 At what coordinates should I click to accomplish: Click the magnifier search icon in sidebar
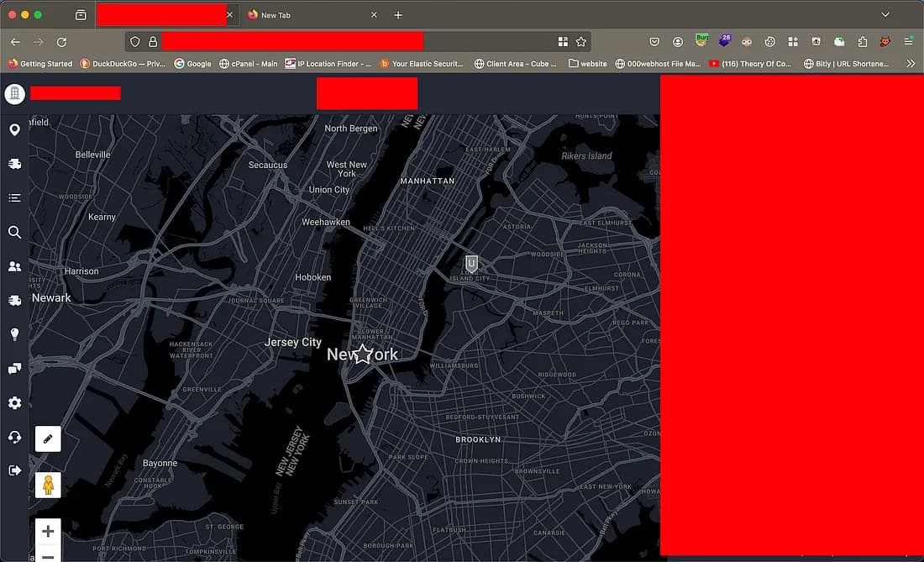pyautogui.click(x=14, y=233)
